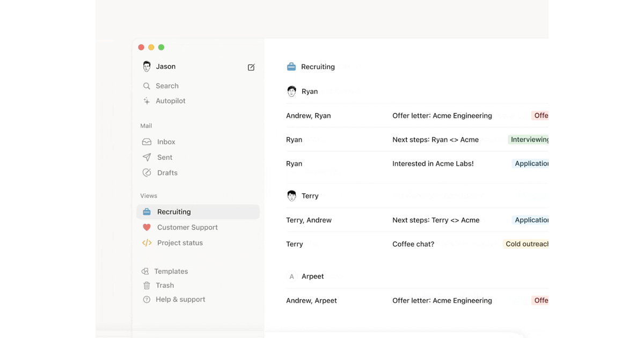Click the Help & support question icon

(147, 299)
